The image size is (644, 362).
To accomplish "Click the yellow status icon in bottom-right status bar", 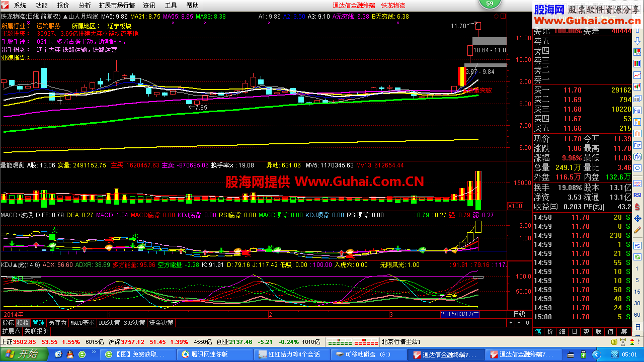I will (614, 342).
